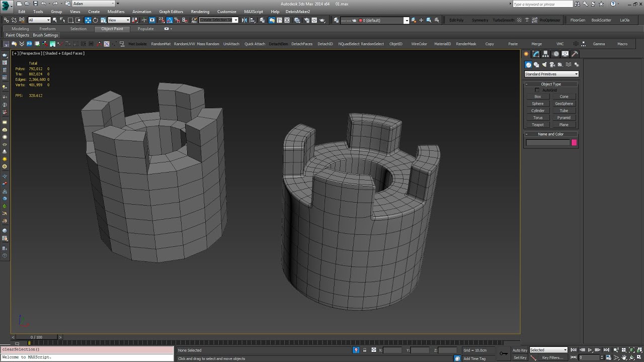Viewport: 644px width, 362px height.
Task: Enable the AutoGrid checkbox
Action: (537, 90)
